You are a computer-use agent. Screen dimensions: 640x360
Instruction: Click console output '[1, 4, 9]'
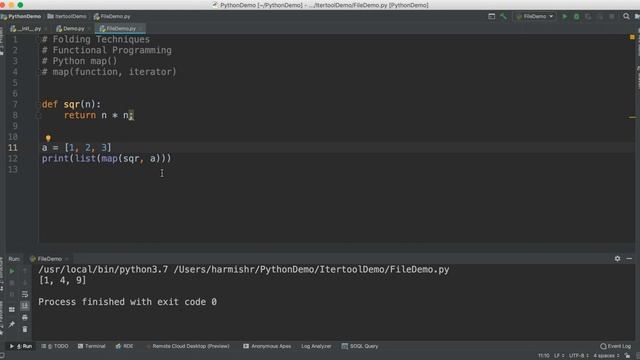(x=62, y=280)
